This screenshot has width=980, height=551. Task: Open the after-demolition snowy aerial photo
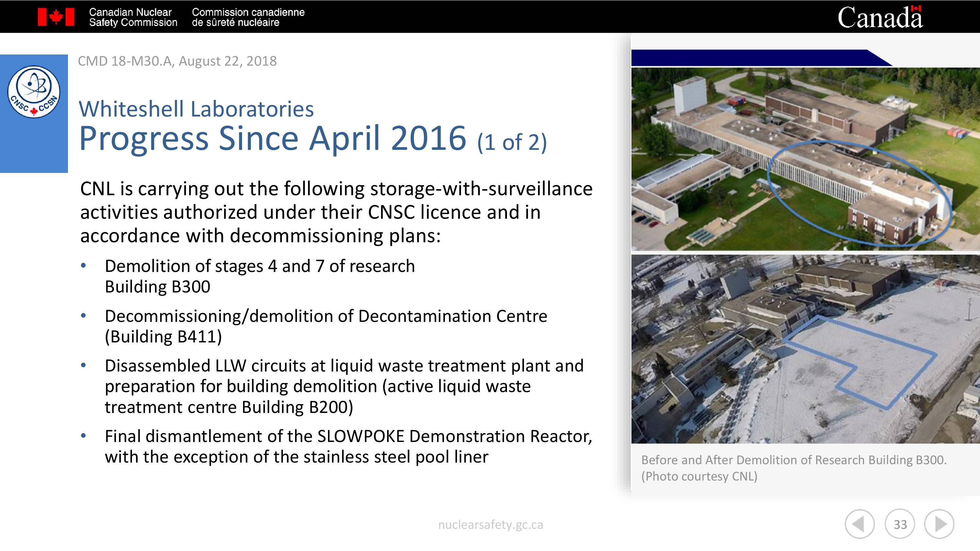click(x=805, y=349)
